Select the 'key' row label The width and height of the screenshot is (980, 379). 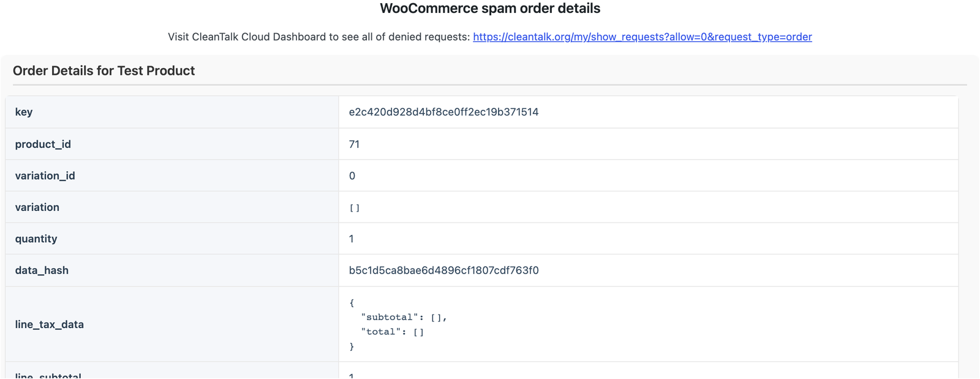(x=24, y=112)
